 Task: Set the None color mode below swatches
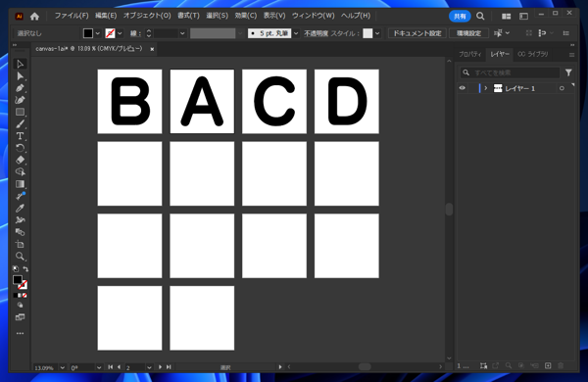(24, 296)
